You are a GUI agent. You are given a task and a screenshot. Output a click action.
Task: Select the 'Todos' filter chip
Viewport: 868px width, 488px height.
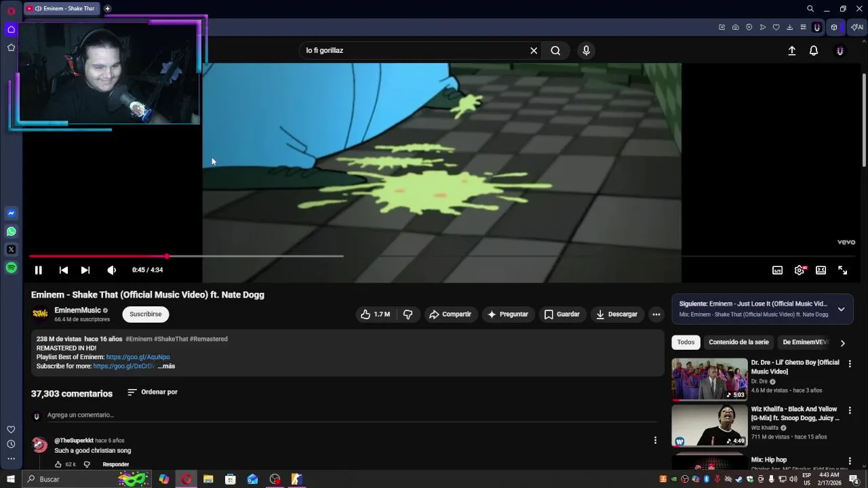point(686,342)
